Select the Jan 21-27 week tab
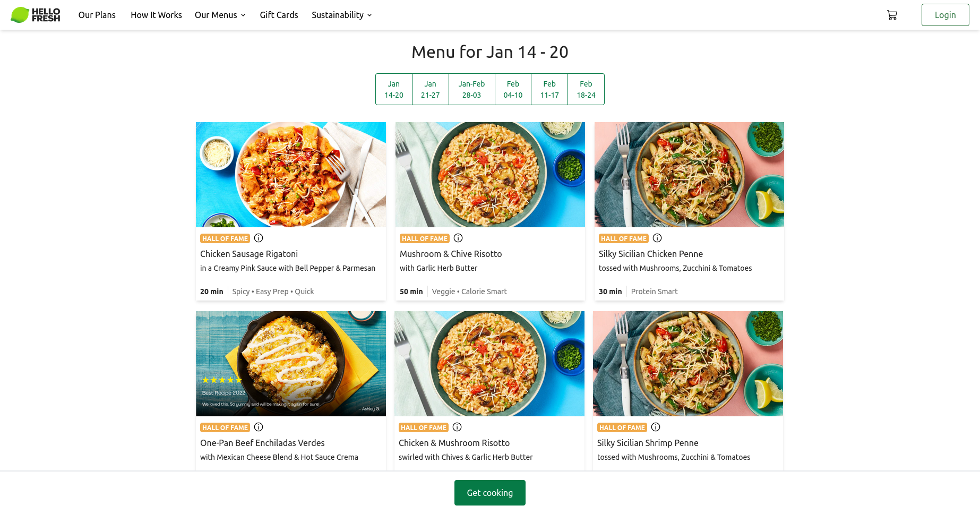 pos(431,89)
